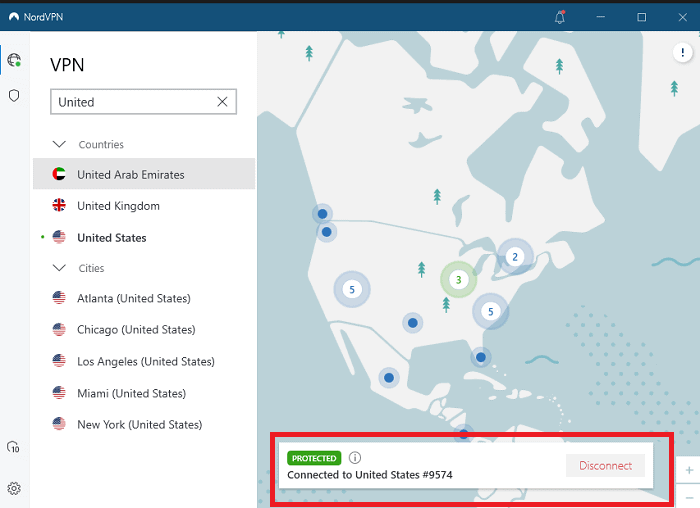The height and width of the screenshot is (508, 700).
Task: Collapse the Countries section
Action: 58,144
